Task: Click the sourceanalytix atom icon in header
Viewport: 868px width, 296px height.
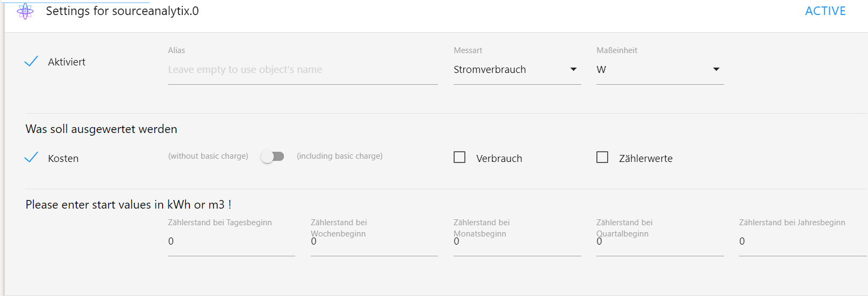Action: point(25,11)
